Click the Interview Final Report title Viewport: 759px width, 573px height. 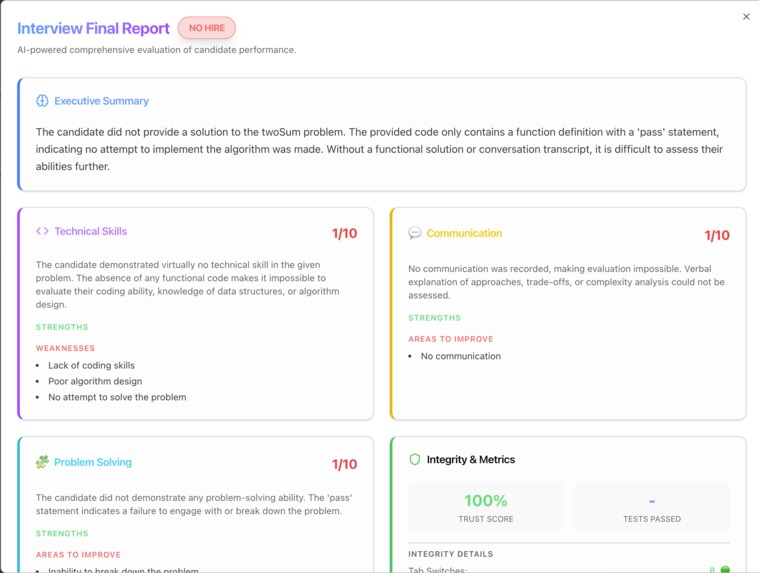pos(93,29)
